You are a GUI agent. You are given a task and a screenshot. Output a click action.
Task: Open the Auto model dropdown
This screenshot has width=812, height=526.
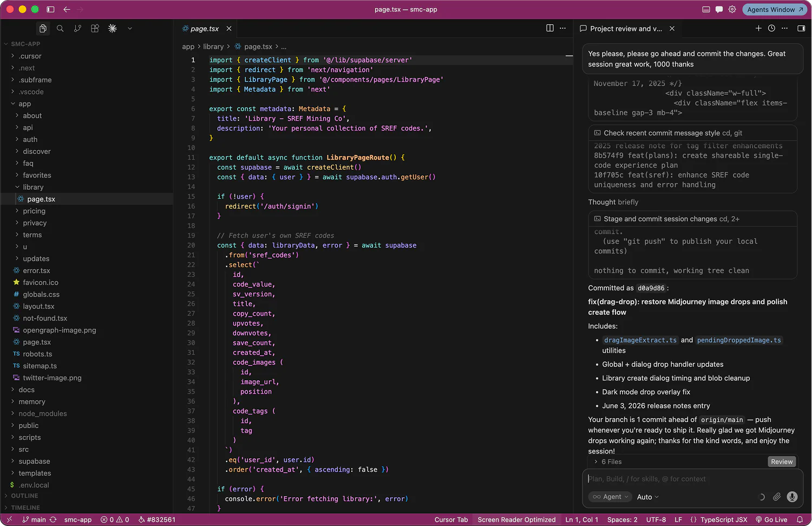(x=647, y=497)
